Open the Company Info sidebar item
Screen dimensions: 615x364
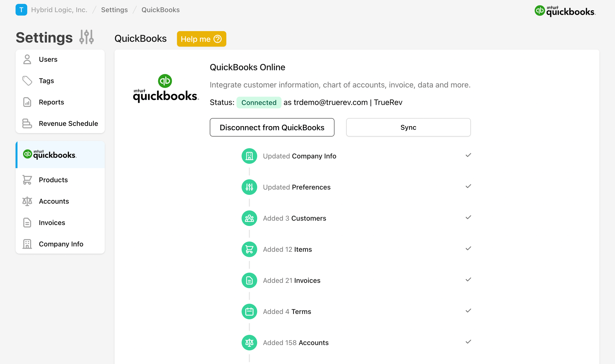[61, 244]
